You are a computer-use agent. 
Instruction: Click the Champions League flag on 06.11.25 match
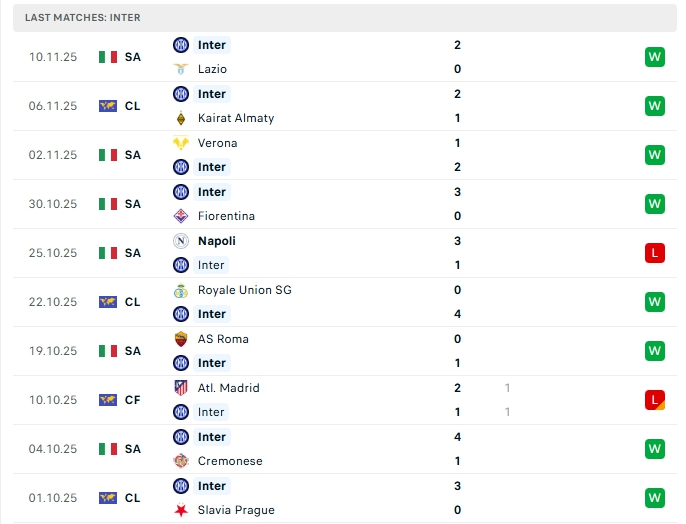108,106
